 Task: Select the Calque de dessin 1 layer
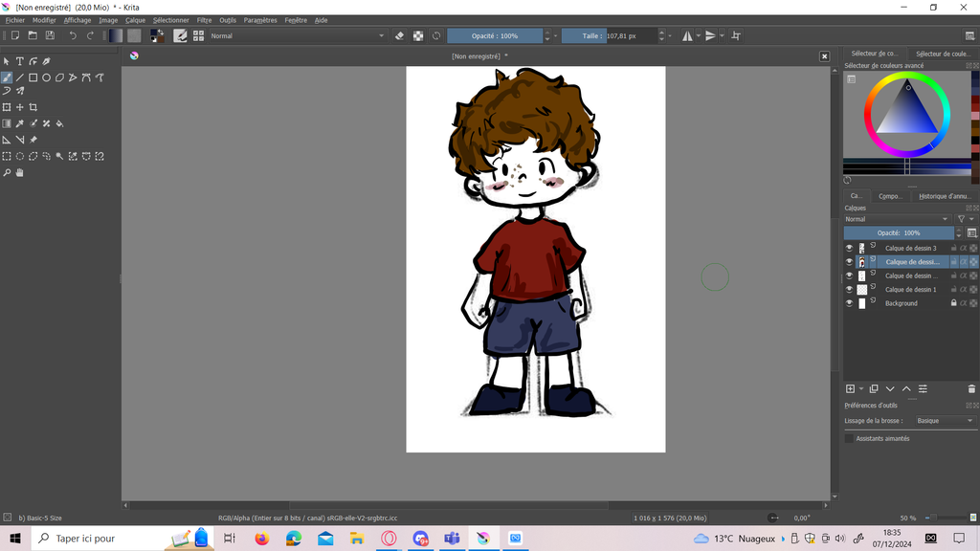tap(910, 290)
